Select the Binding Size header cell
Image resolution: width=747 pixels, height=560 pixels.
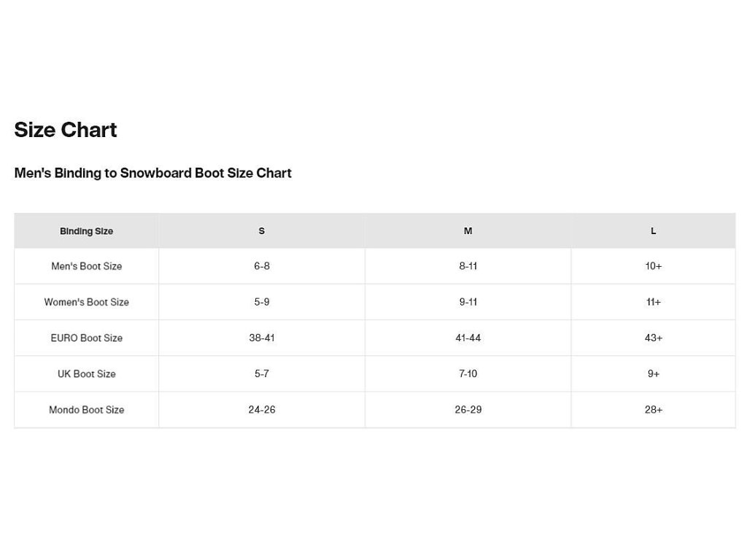86,231
